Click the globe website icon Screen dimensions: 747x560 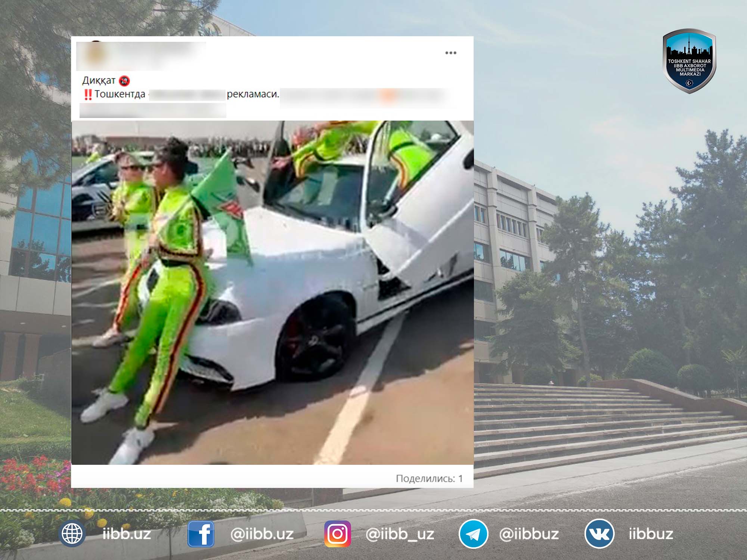(72, 534)
